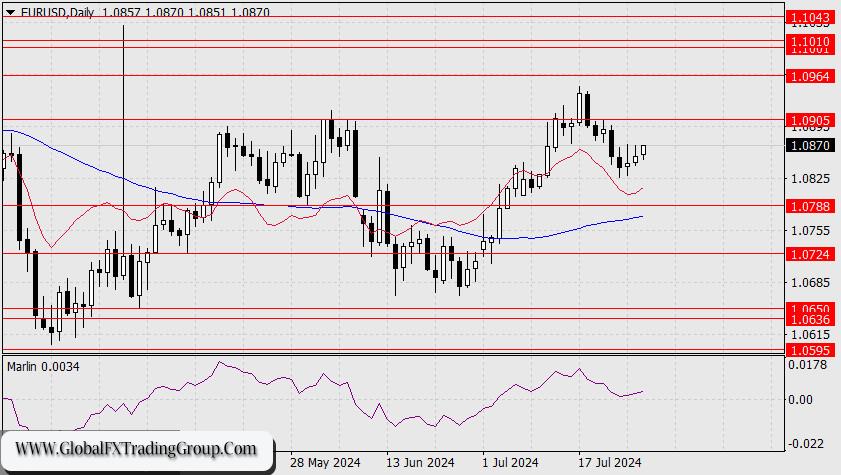This screenshot has height=475, width=841.
Task: Click the 1.0755 axis price value
Action: click(810, 231)
